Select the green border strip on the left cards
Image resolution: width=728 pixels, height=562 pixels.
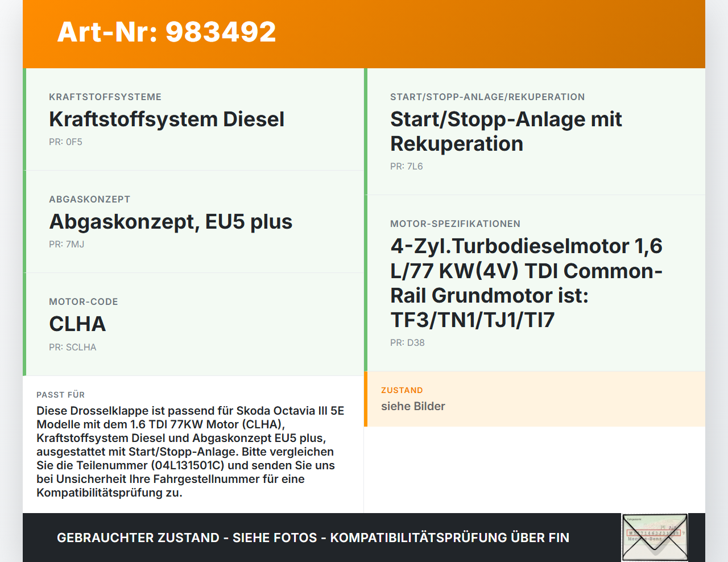coord(24,222)
